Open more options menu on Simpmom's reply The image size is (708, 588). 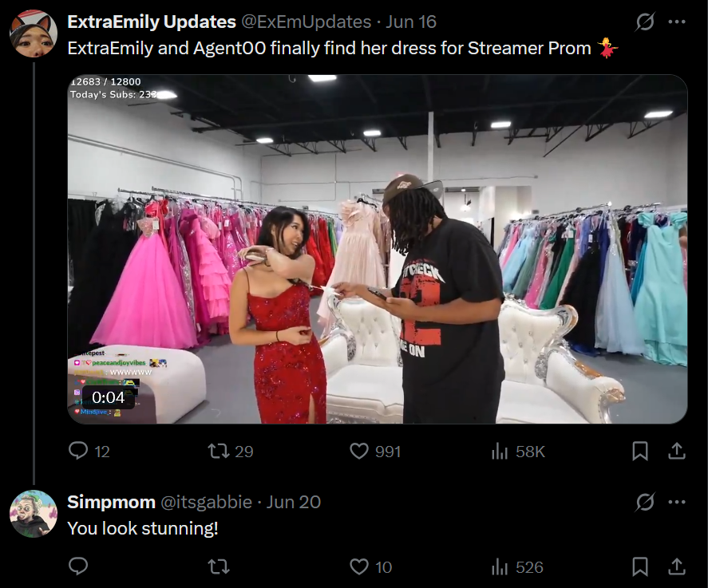click(x=676, y=501)
